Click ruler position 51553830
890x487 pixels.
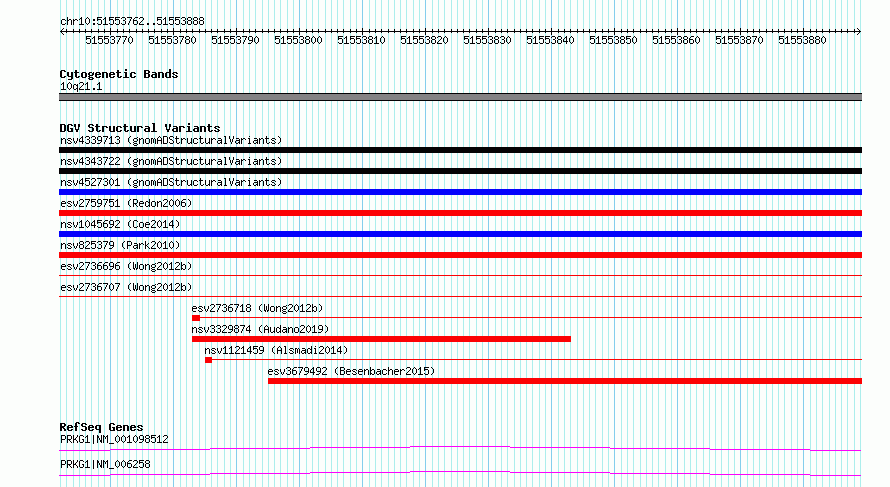pyautogui.click(x=488, y=40)
